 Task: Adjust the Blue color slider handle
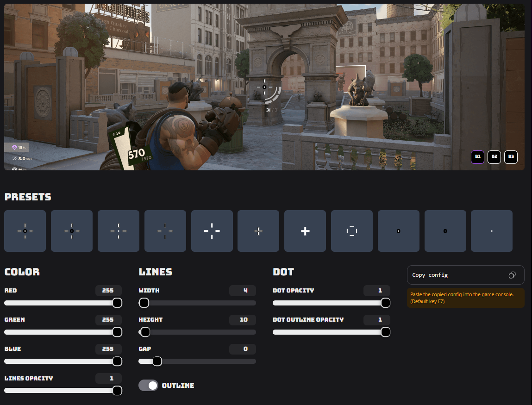point(117,361)
